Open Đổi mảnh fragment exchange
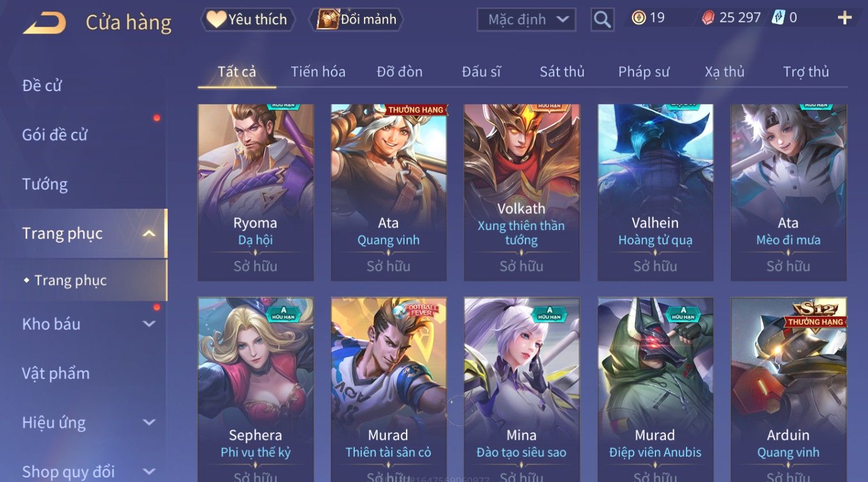Viewport: 868px width, 482px height. coord(357,20)
